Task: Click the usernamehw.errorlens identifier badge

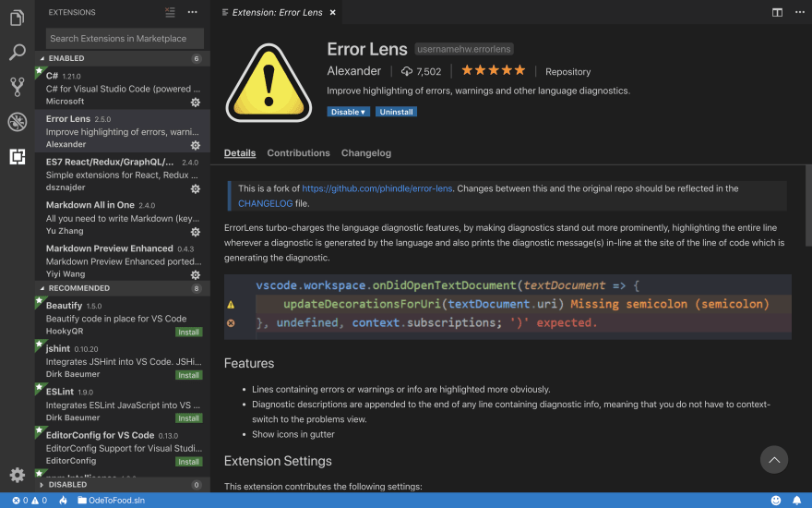Action: click(x=464, y=49)
